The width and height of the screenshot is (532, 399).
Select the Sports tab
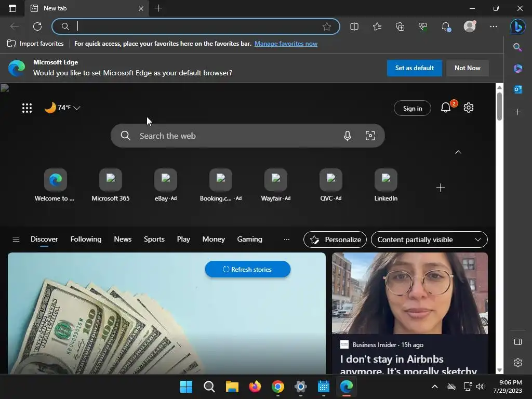pyautogui.click(x=154, y=239)
